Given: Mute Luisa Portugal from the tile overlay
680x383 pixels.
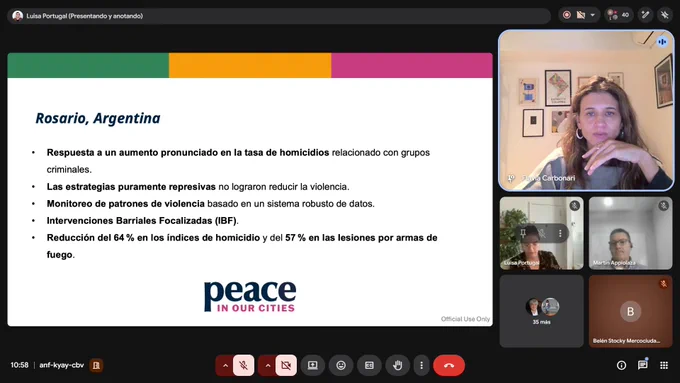Looking at the screenshot, I should 542,234.
